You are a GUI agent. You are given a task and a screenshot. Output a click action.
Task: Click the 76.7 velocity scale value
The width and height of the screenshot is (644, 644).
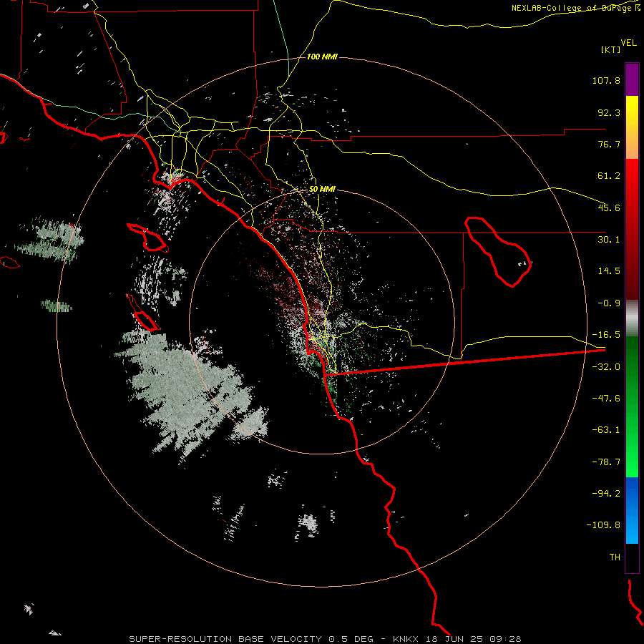pyautogui.click(x=609, y=144)
